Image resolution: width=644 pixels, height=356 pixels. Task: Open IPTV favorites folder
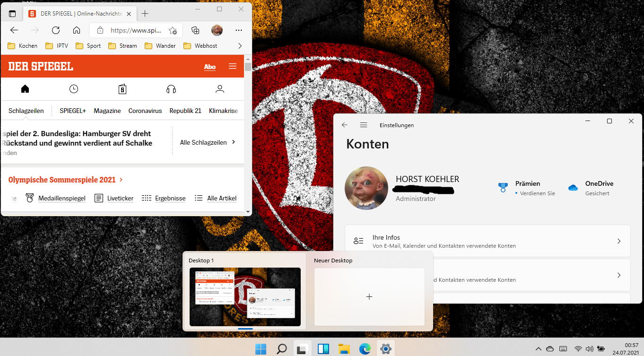pos(56,46)
